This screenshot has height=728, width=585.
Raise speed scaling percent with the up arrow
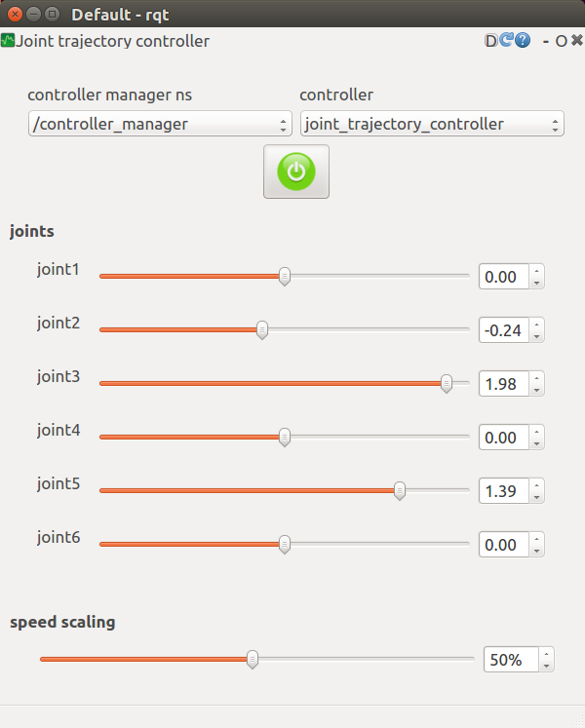pos(547,654)
